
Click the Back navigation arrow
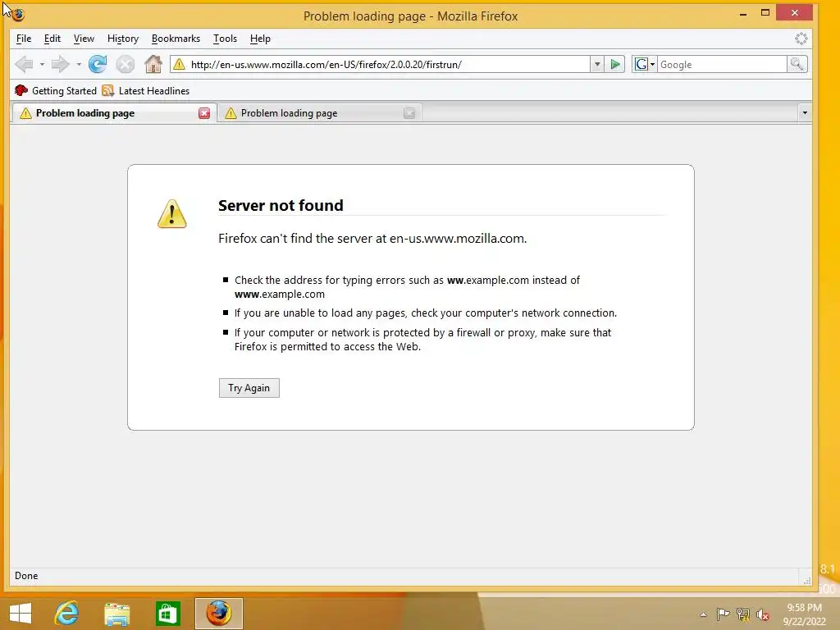point(24,64)
